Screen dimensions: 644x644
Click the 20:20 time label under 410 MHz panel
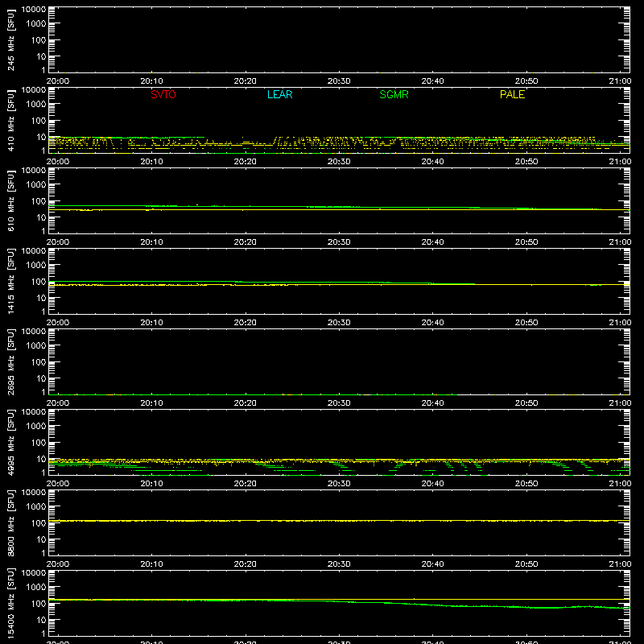246,162
